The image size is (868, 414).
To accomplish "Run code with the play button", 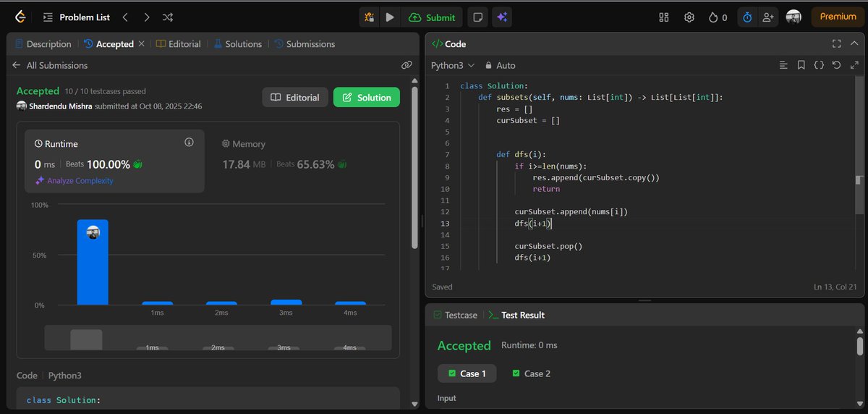I will coord(390,17).
